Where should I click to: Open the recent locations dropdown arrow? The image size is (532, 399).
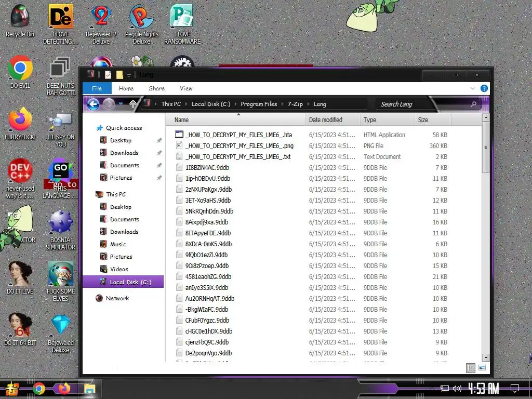pyautogui.click(x=121, y=104)
